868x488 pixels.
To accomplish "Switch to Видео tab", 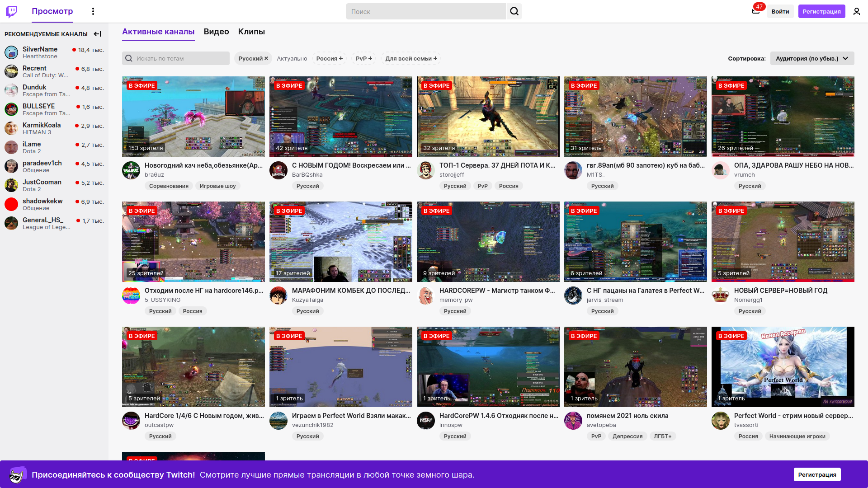I will pos(216,32).
